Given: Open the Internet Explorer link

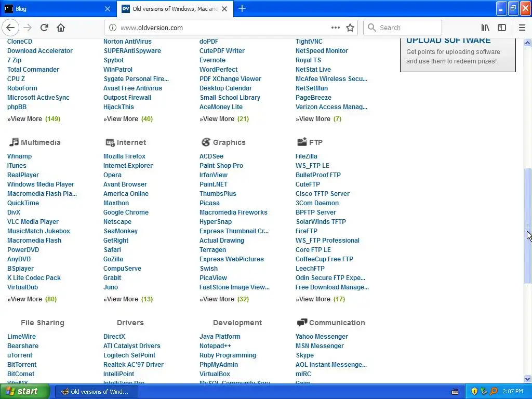Looking at the screenshot, I should point(128,166).
